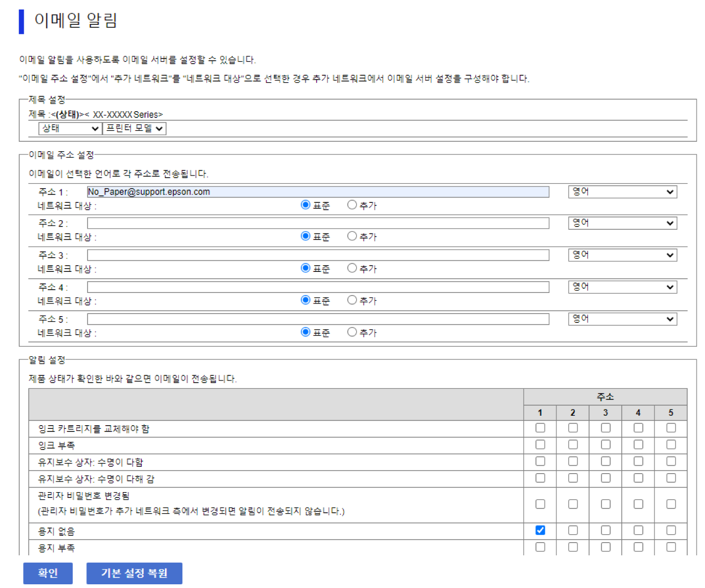Expand the language dropdown for 주소 3
This screenshot has width=705, height=588.
[x=622, y=255]
